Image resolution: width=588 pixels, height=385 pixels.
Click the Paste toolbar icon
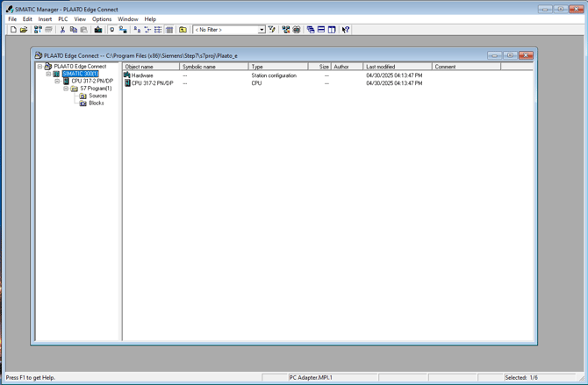(x=84, y=30)
